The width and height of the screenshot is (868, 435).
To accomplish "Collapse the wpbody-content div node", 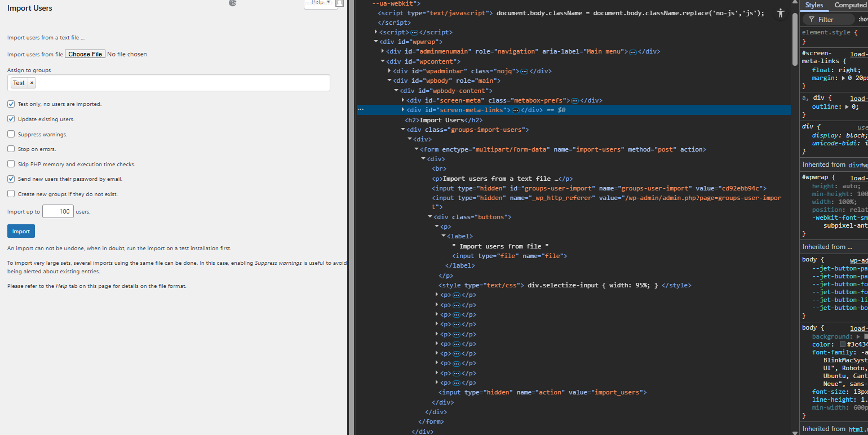I will [x=396, y=91].
